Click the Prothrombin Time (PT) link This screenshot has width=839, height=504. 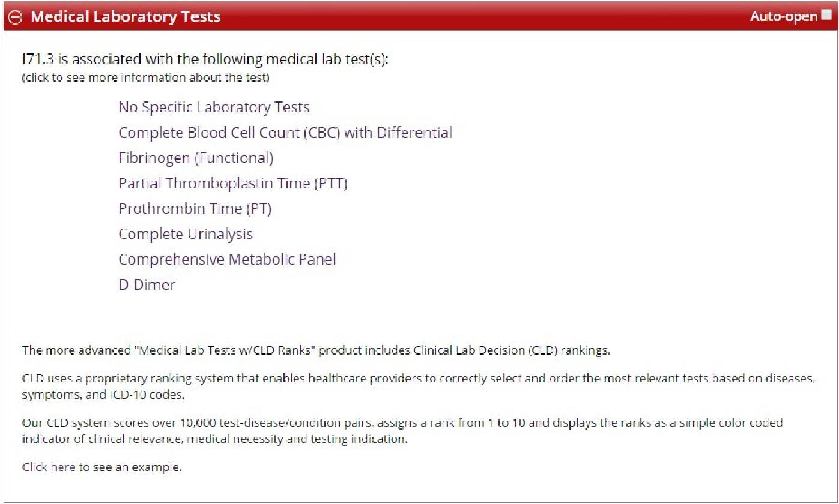point(195,209)
